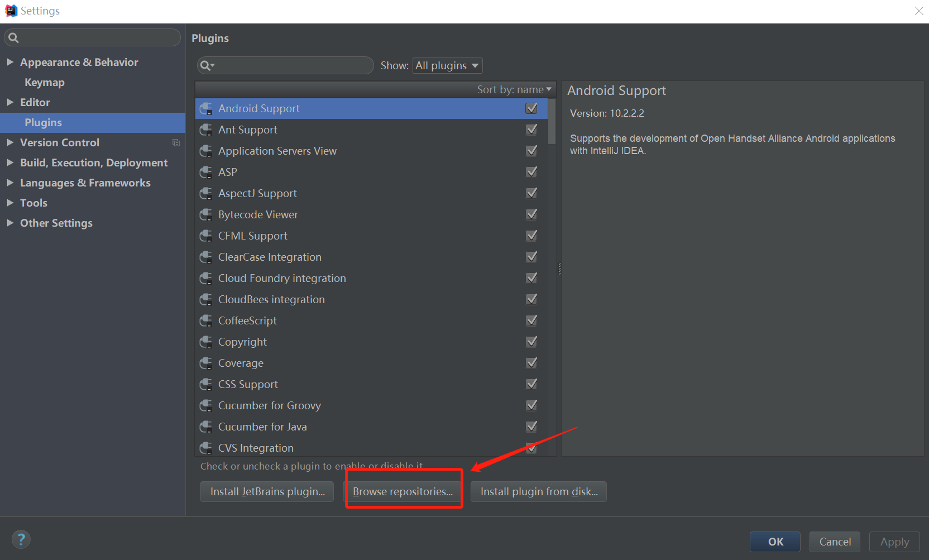
Task: Click the Cucumber for Java plugin icon
Action: coord(206,427)
